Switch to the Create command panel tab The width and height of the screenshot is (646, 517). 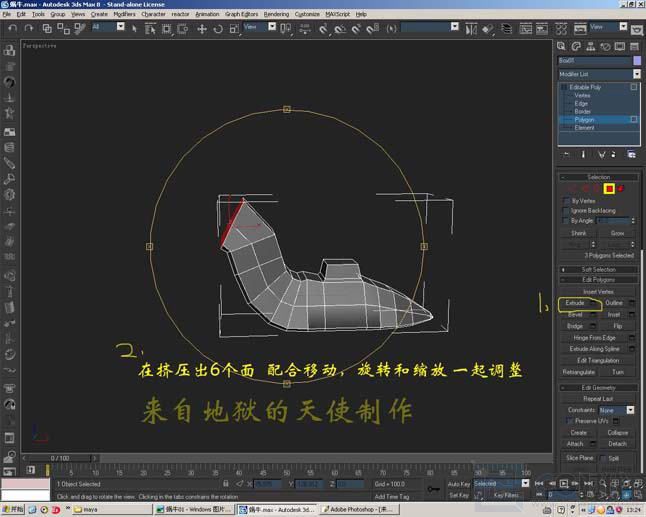click(x=561, y=46)
